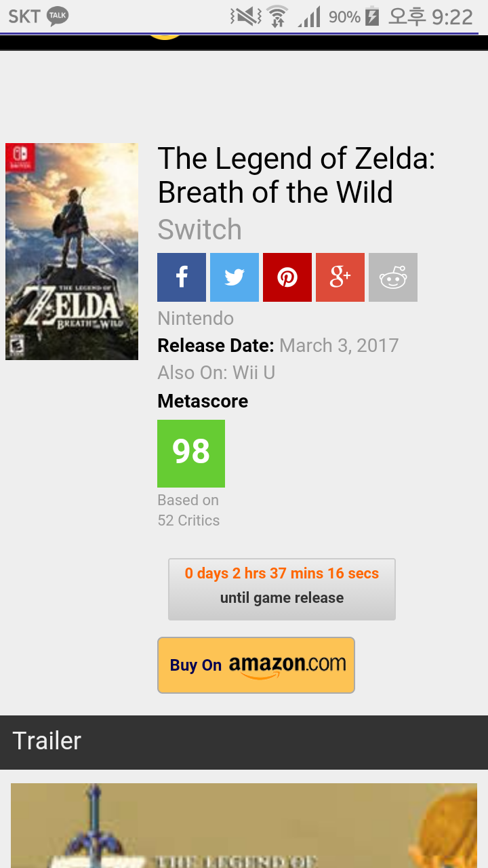Tap the vibrate mode status icon
Viewport: 488px width, 868px height.
click(x=245, y=16)
